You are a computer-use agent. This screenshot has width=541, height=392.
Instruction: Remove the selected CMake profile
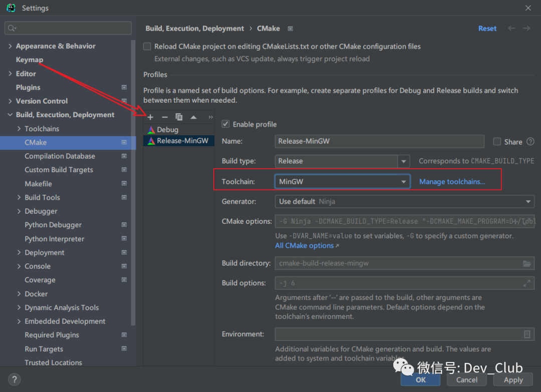[x=165, y=117]
